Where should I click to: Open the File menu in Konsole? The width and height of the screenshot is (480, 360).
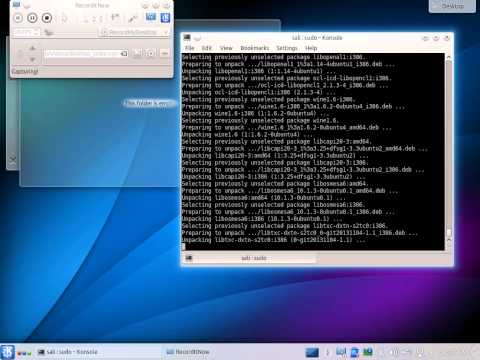pyautogui.click(x=189, y=48)
